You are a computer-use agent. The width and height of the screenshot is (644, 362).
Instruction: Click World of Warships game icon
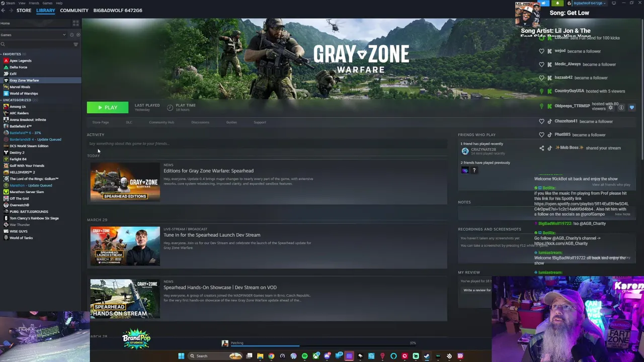6,93
